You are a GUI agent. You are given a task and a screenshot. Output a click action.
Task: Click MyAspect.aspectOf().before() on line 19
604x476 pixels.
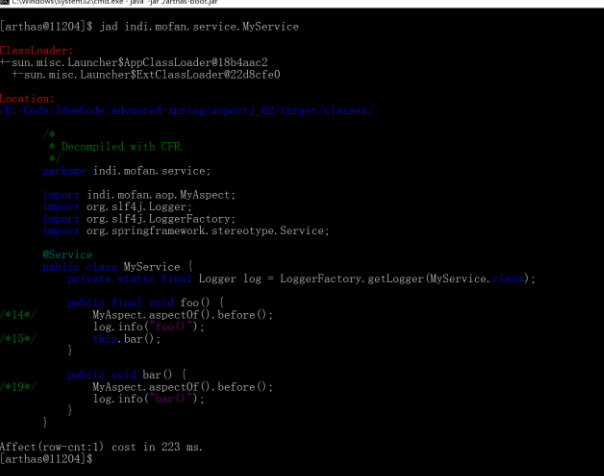tap(183, 387)
